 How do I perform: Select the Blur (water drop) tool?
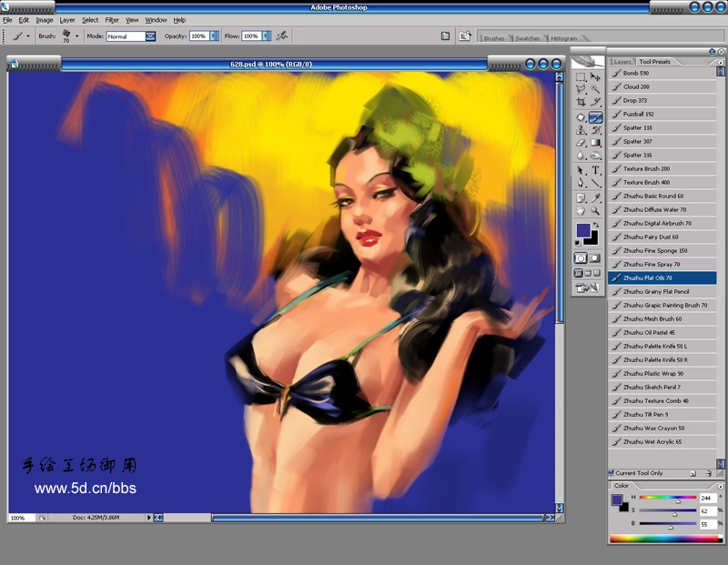581,156
